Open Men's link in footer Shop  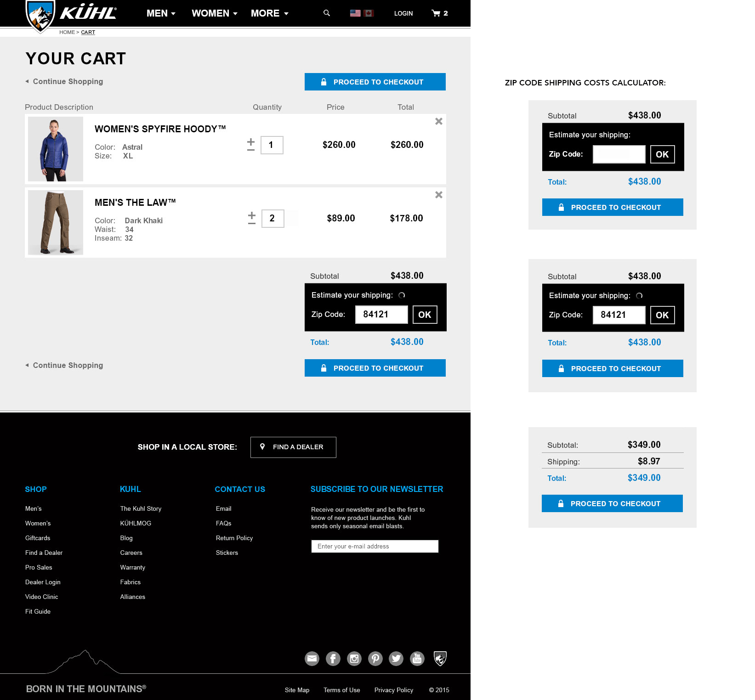tap(34, 508)
